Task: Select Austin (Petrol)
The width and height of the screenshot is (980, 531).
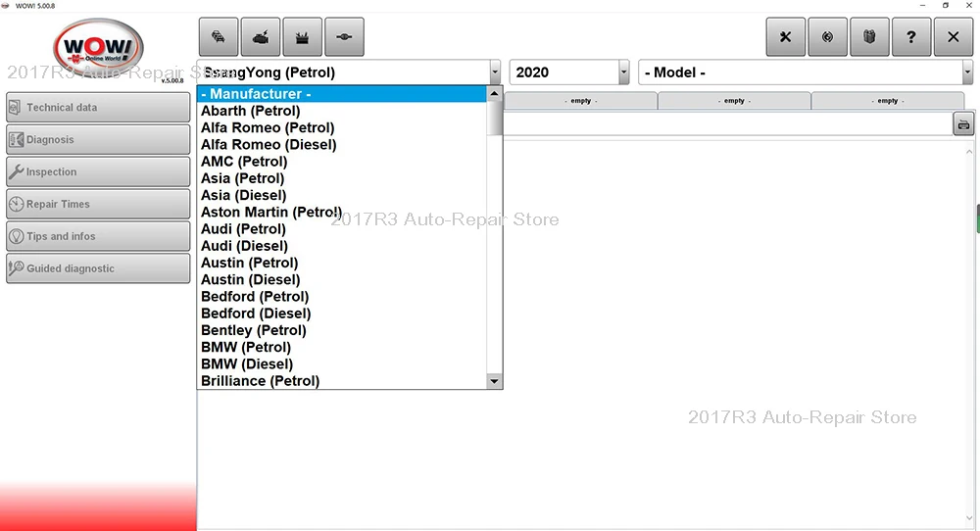Action: pyautogui.click(x=342, y=263)
